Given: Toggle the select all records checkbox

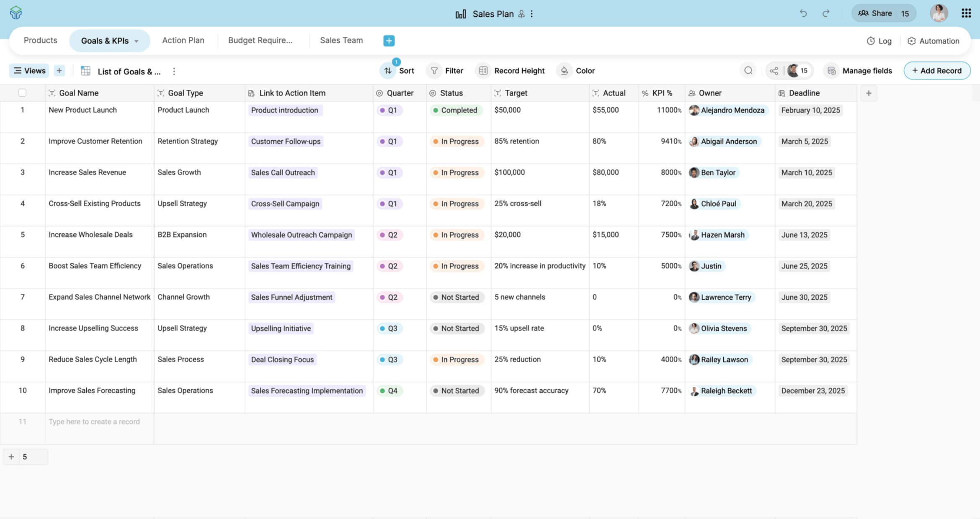Looking at the screenshot, I should (x=23, y=93).
